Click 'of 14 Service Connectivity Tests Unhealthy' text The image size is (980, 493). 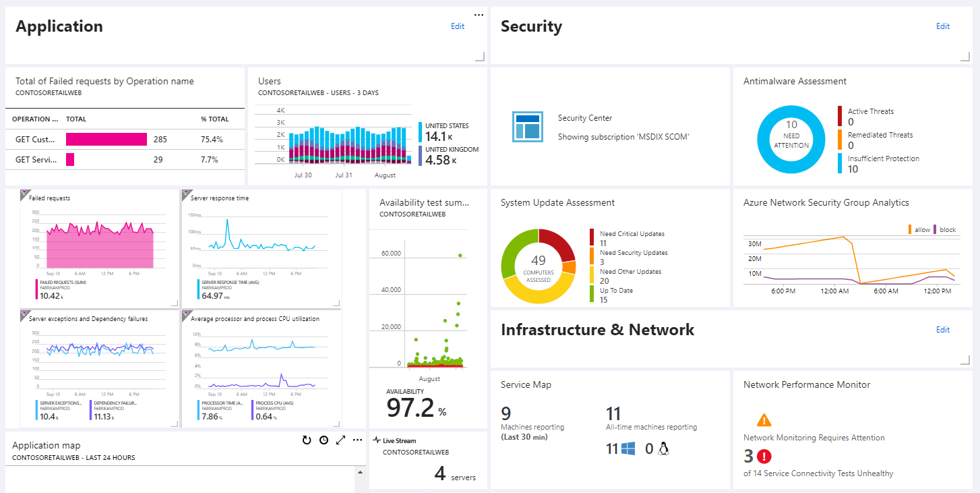coord(818,473)
